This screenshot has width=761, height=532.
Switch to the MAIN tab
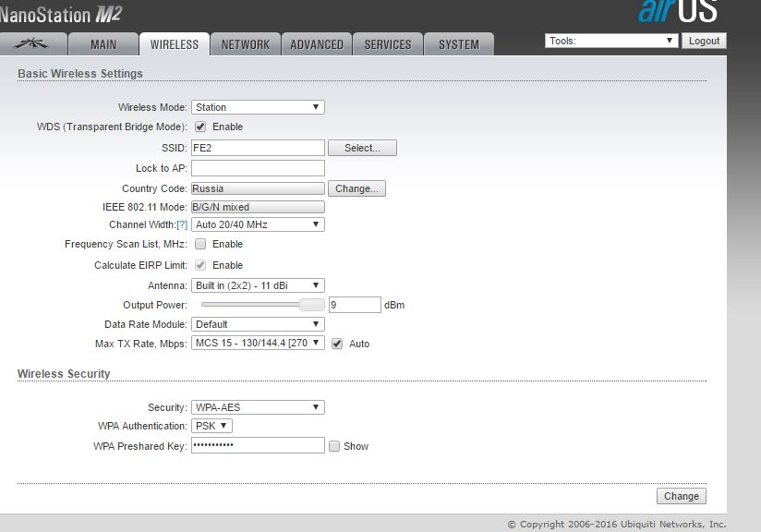pos(103,44)
